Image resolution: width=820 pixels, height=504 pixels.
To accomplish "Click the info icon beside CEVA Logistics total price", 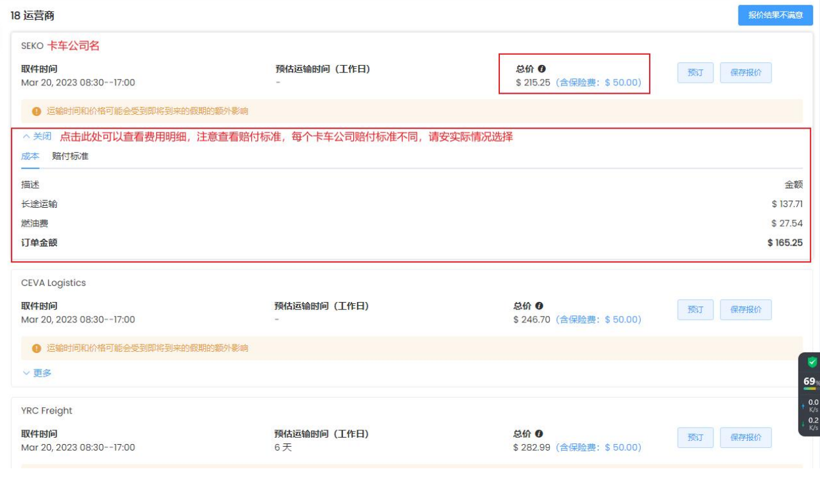I will (539, 306).
